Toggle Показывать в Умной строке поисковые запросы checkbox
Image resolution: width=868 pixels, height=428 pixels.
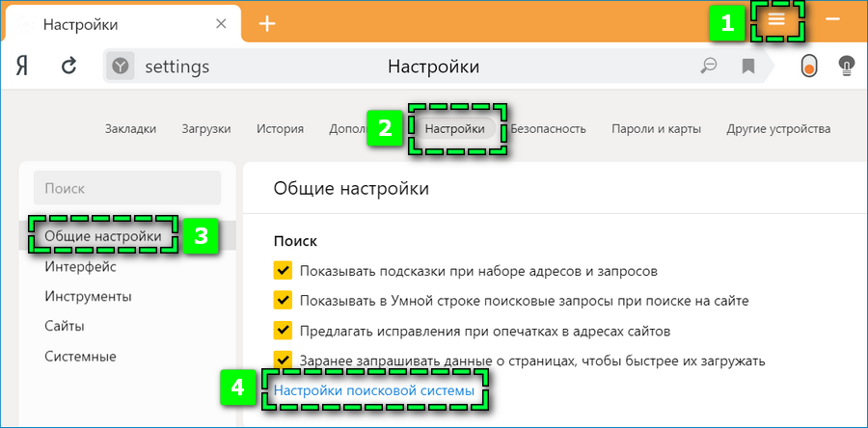click(283, 301)
